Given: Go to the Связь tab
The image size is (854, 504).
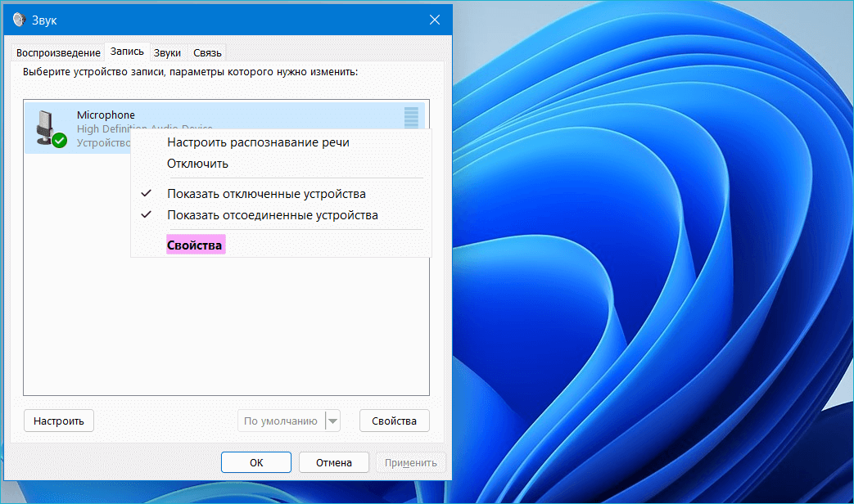Looking at the screenshot, I should click(207, 53).
